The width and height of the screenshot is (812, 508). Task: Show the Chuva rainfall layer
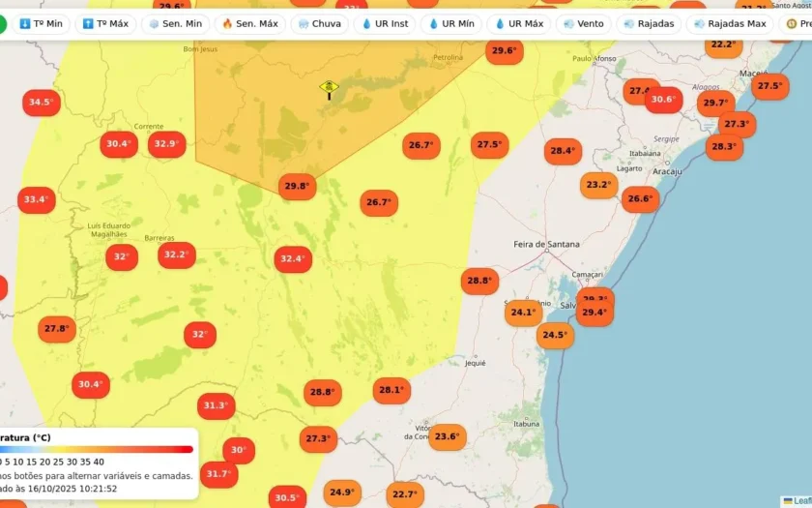pyautogui.click(x=320, y=24)
